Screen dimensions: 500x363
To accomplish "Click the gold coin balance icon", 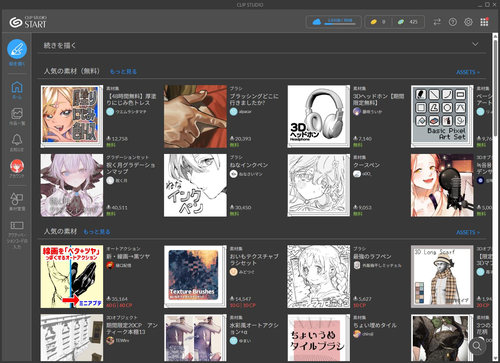I will [x=373, y=22].
